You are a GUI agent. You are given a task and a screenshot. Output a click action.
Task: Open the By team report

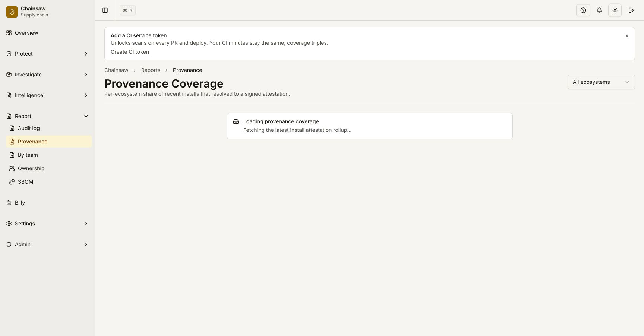[x=49, y=155]
